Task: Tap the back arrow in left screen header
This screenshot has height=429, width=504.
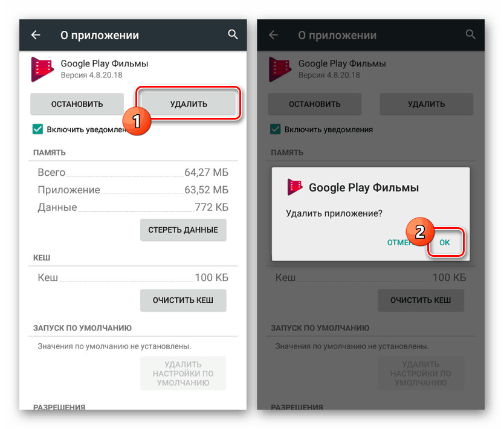Action: (36, 34)
